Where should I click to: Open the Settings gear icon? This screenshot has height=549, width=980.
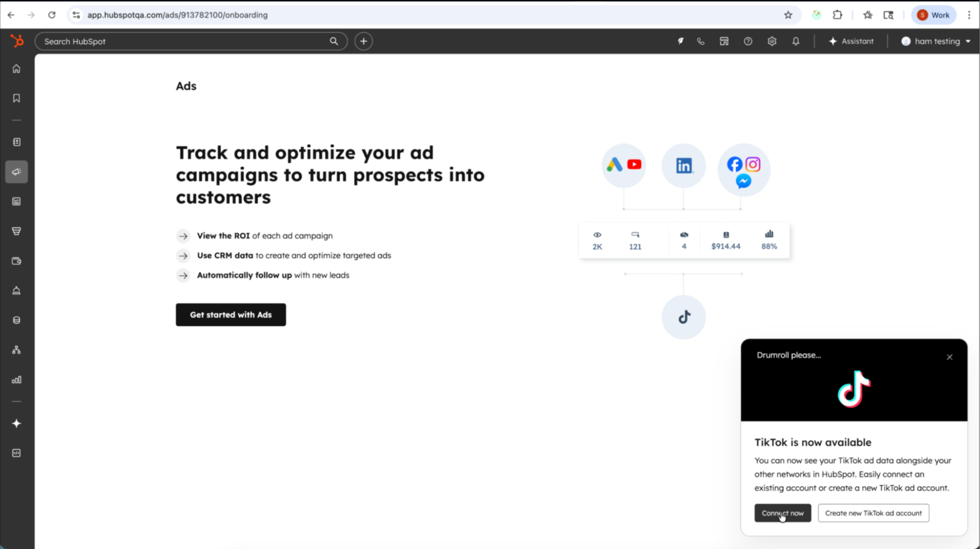point(772,41)
